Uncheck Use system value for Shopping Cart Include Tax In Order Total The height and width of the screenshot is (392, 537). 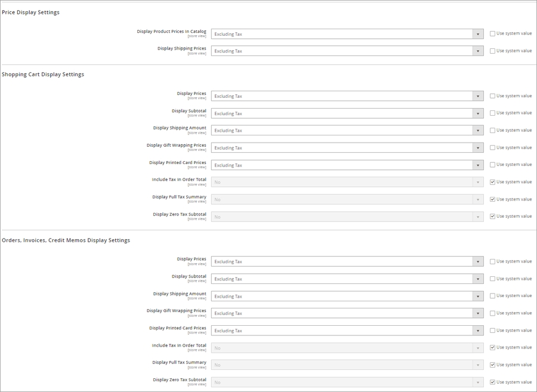point(492,182)
